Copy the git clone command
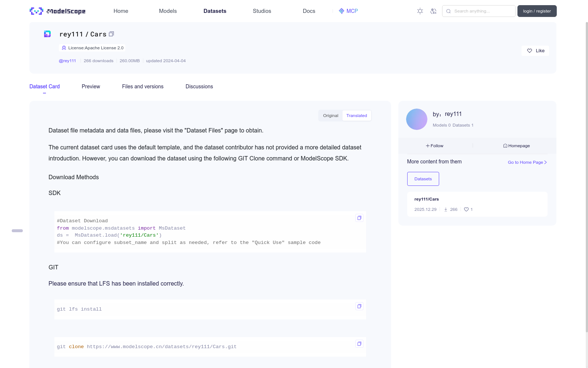The height and width of the screenshot is (368, 588). tap(359, 344)
